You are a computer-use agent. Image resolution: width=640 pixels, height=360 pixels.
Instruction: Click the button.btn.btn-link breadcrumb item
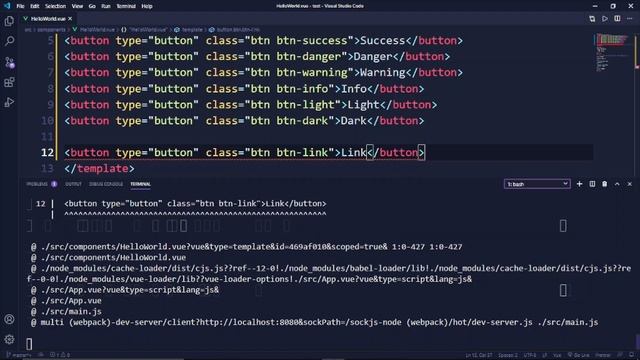tap(234, 30)
